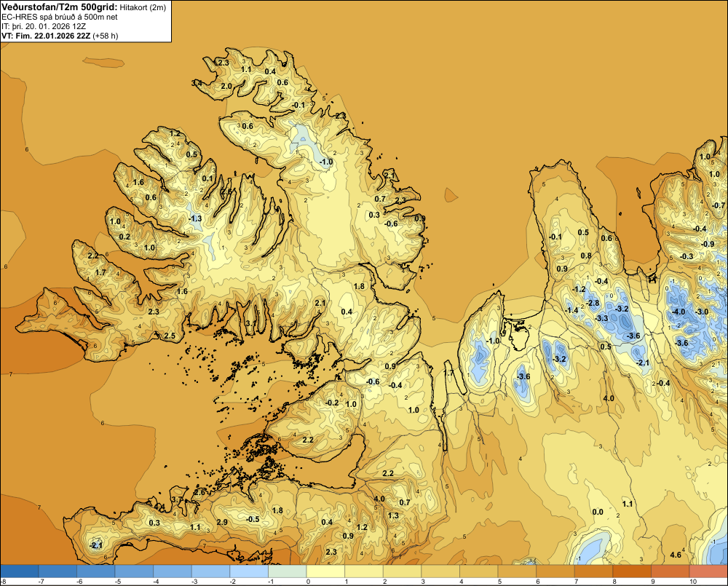Select legend swatch between -3 and -2
The height and width of the screenshot is (586, 728).
pyautogui.click(x=211, y=571)
